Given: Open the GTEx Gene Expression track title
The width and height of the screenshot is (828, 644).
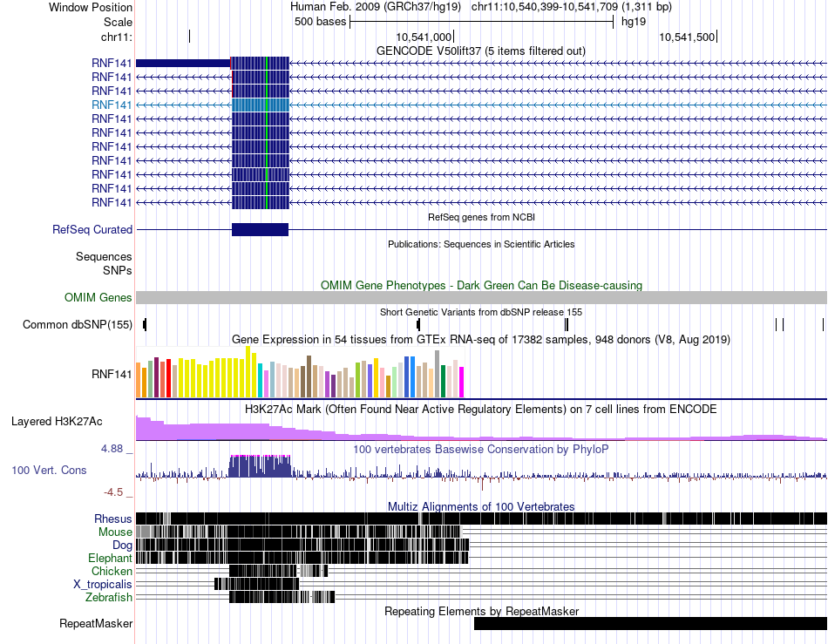Looking at the screenshot, I should click(x=481, y=339).
